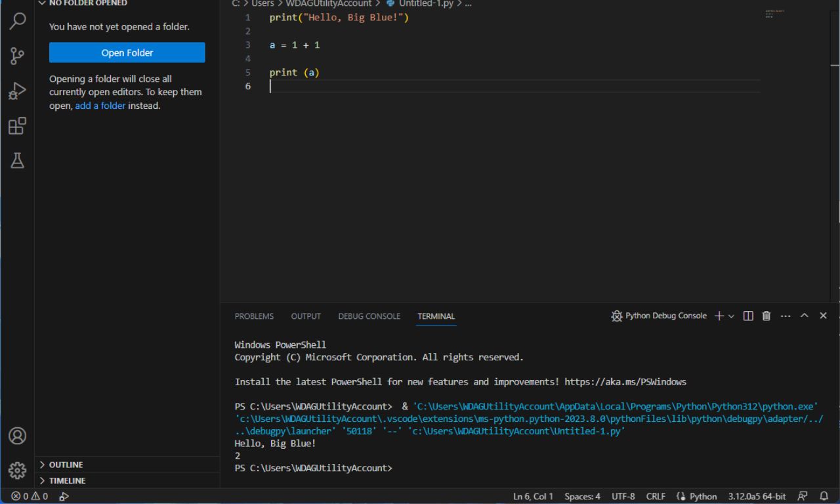This screenshot has width=840, height=504.
Task: Open the Testing flask view
Action: pyautogui.click(x=18, y=161)
